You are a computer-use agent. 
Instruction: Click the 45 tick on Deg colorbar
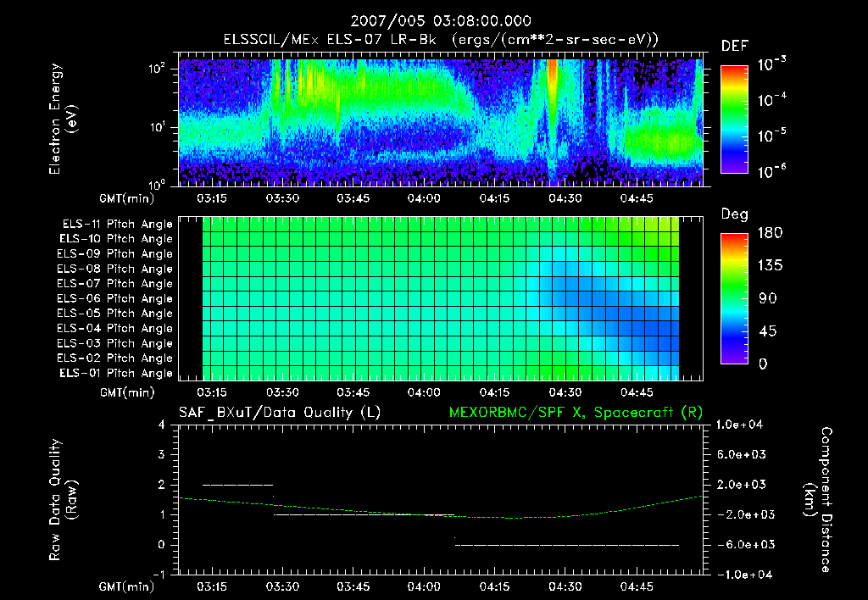coord(768,331)
